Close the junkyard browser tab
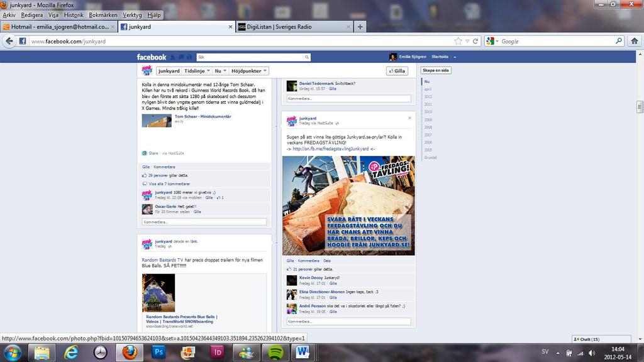Viewport: 644px width, 362px height. (230, 27)
